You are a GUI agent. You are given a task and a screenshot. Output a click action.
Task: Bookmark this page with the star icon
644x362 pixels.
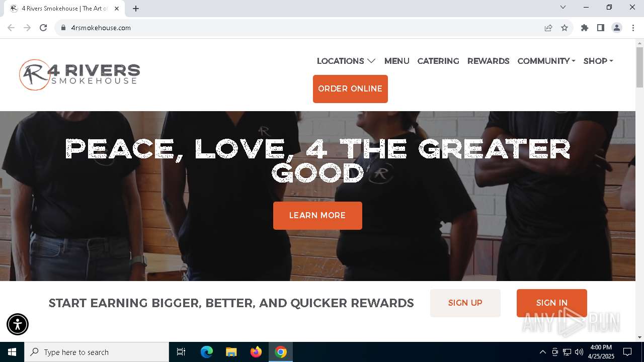click(565, 28)
